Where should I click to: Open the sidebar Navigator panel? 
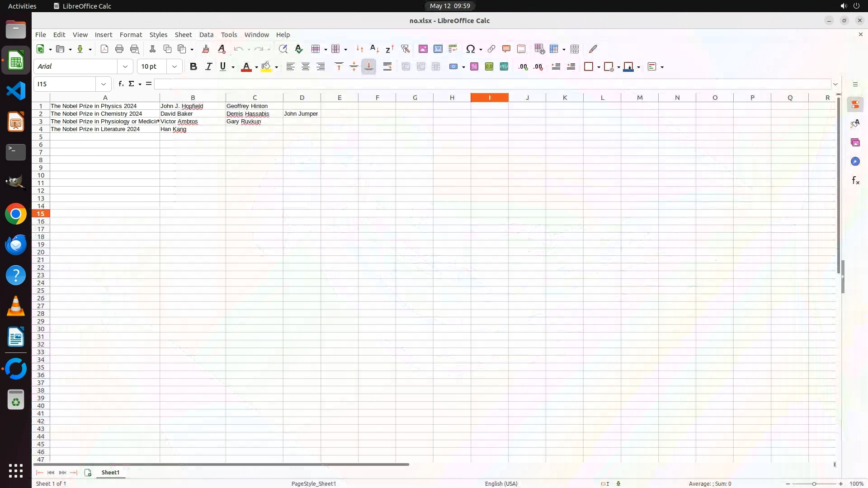tap(855, 161)
